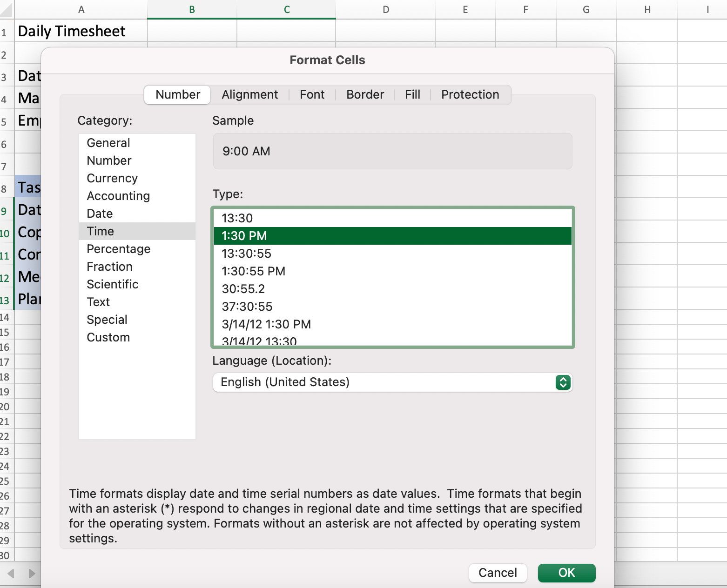This screenshot has width=727, height=588.
Task: Choose the Date category
Action: (x=100, y=214)
